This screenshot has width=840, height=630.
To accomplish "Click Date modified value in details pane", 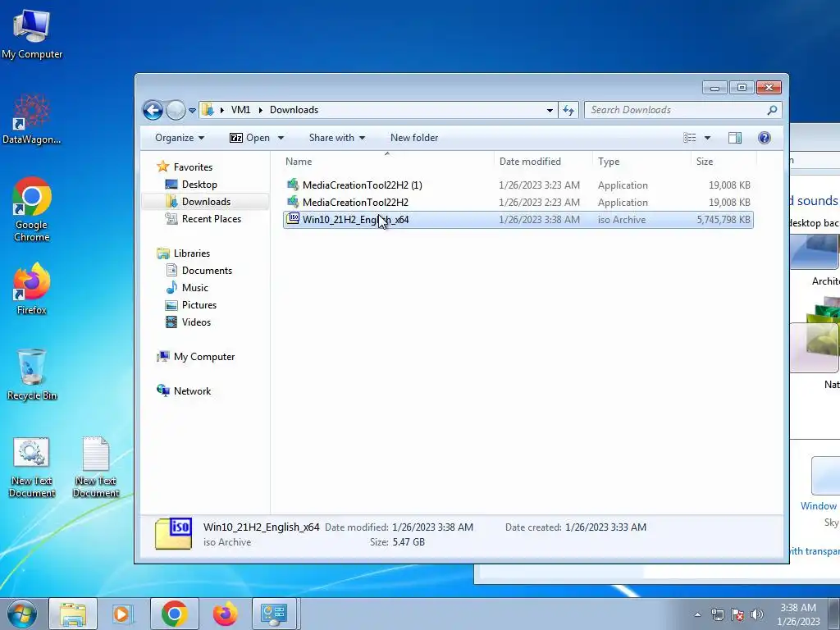I will point(432,527).
